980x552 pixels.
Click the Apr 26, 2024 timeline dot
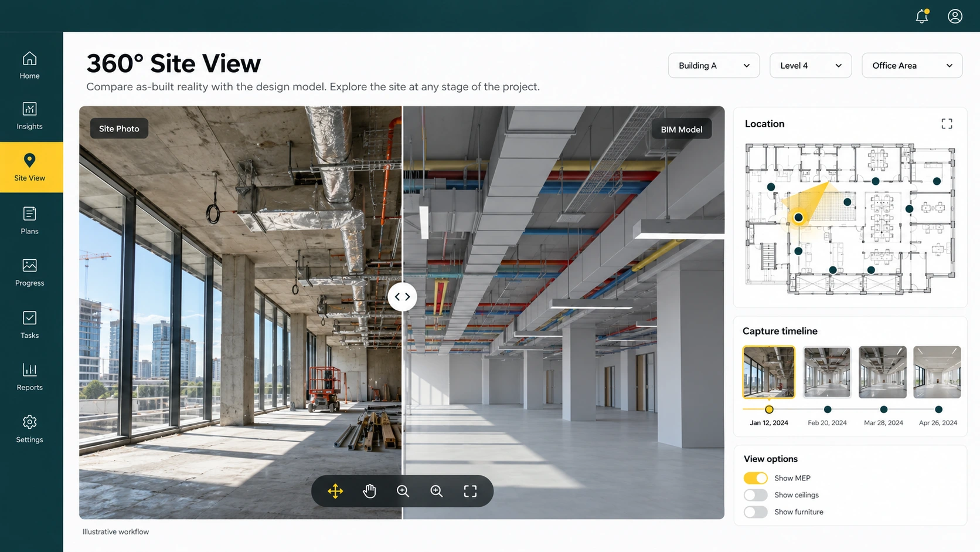coord(938,409)
